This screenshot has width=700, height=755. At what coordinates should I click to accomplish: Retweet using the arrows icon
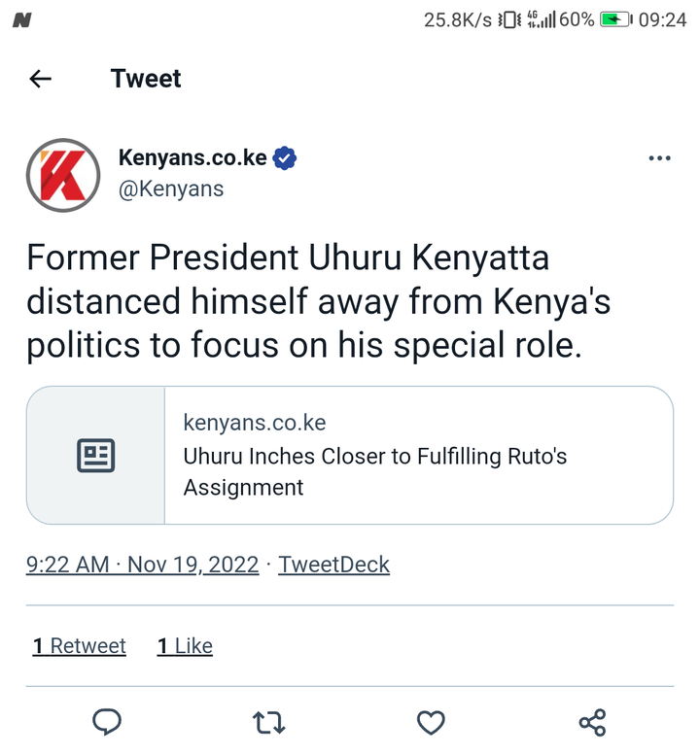coord(269,722)
